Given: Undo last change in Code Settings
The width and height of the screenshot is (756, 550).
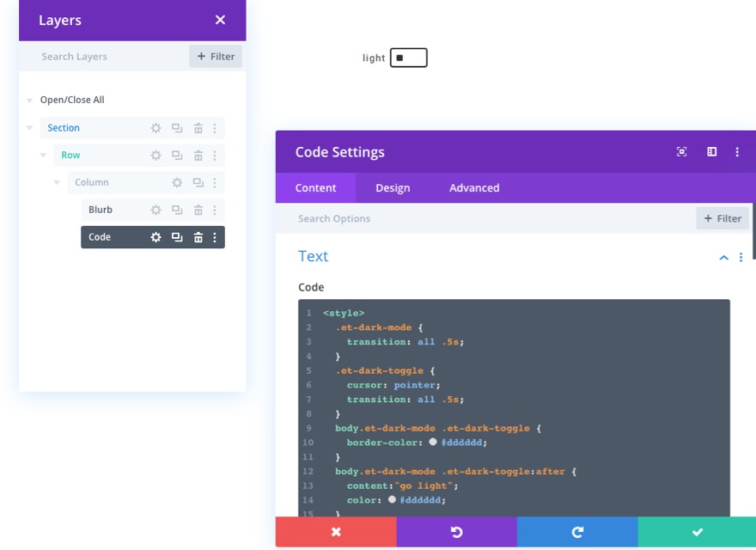Looking at the screenshot, I should coord(456,532).
